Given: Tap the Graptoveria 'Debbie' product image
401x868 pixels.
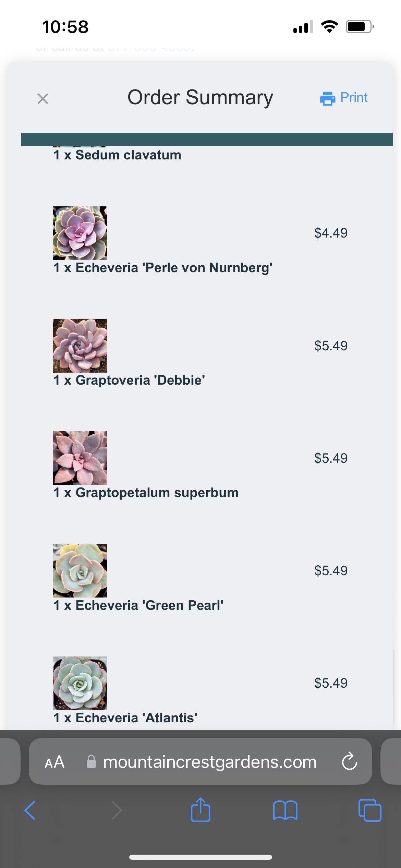Looking at the screenshot, I should (80, 346).
